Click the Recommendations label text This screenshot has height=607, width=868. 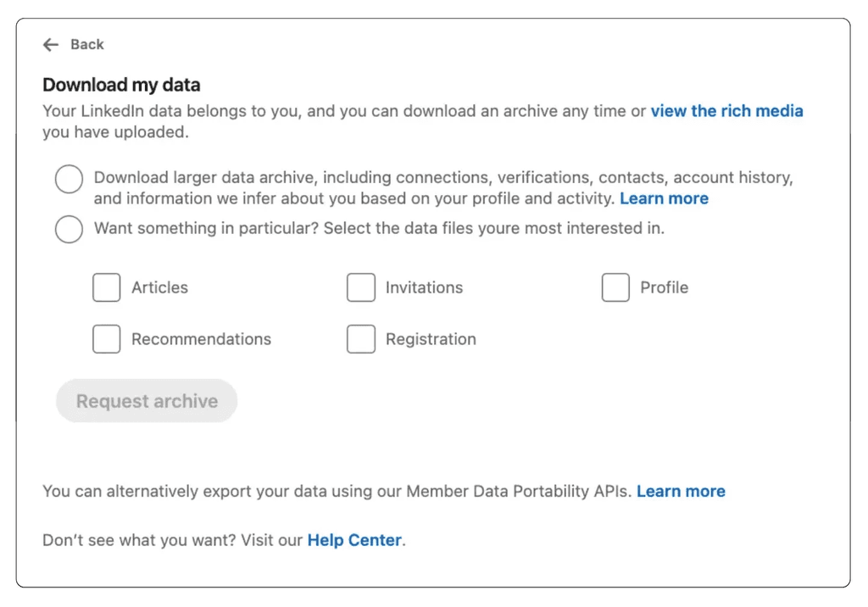click(x=201, y=338)
